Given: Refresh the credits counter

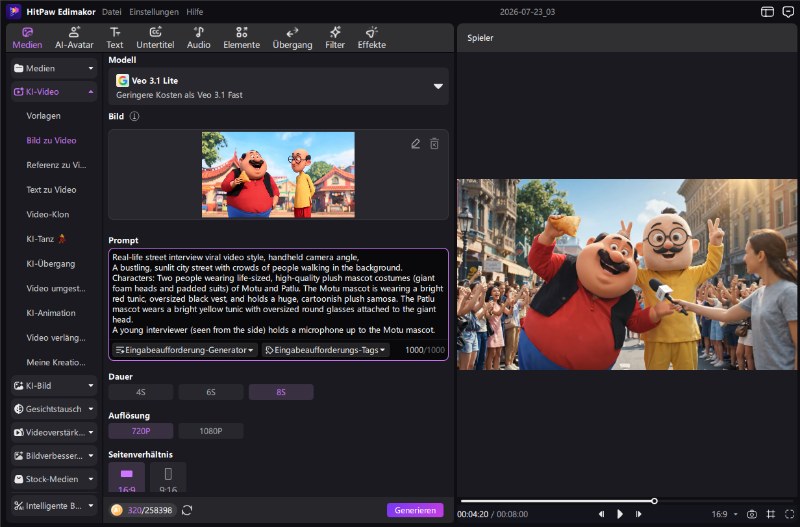Looking at the screenshot, I should tap(187, 510).
